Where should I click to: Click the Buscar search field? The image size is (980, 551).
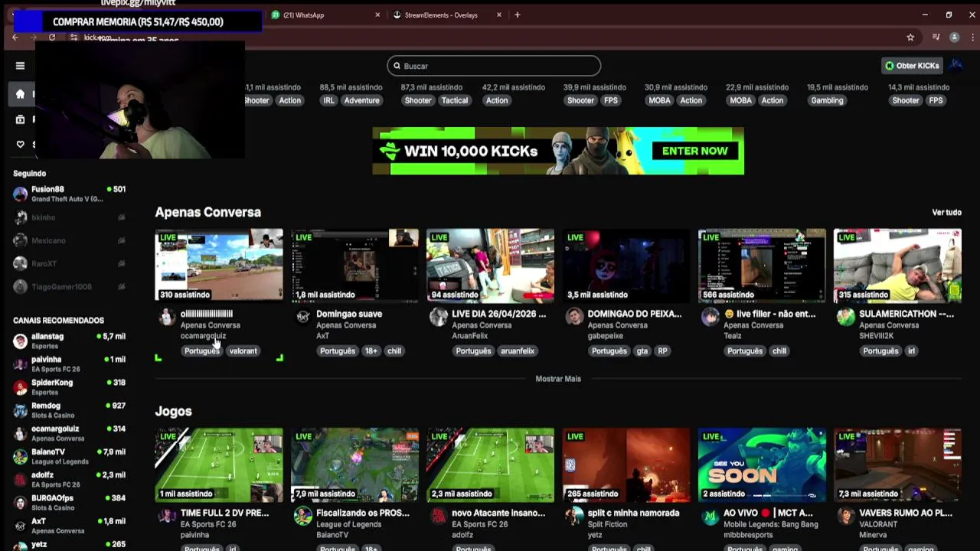(x=494, y=66)
